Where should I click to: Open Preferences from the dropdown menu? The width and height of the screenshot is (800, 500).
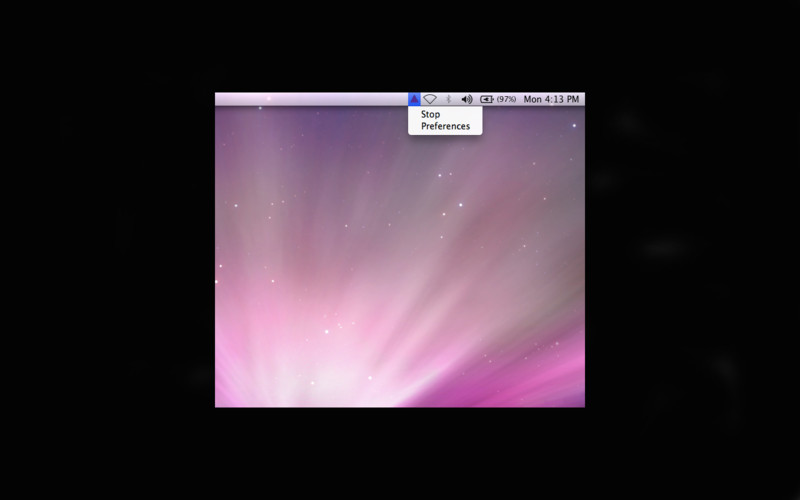pos(445,126)
